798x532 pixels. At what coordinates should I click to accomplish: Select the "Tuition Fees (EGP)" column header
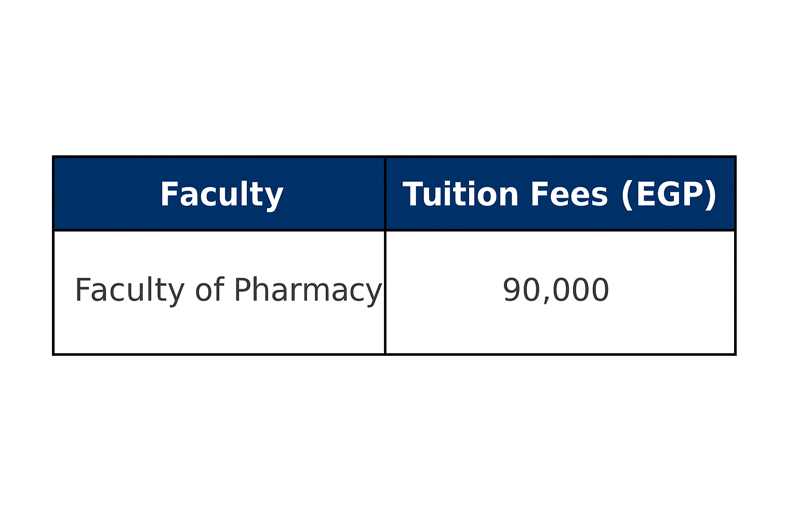click(x=560, y=194)
